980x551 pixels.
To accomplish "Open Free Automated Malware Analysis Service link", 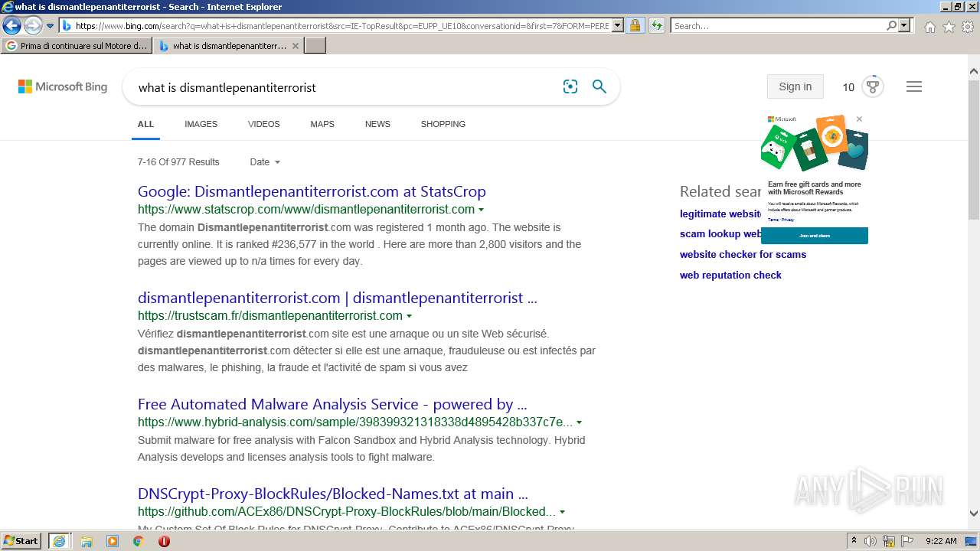I will [x=332, y=404].
